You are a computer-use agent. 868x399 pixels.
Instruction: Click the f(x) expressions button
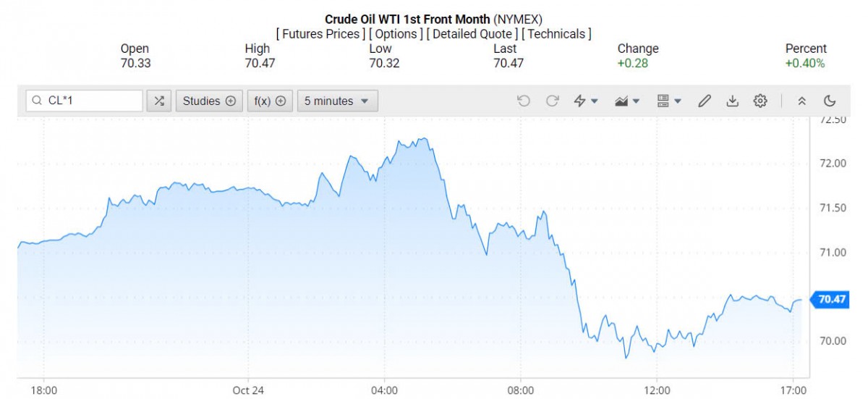270,101
